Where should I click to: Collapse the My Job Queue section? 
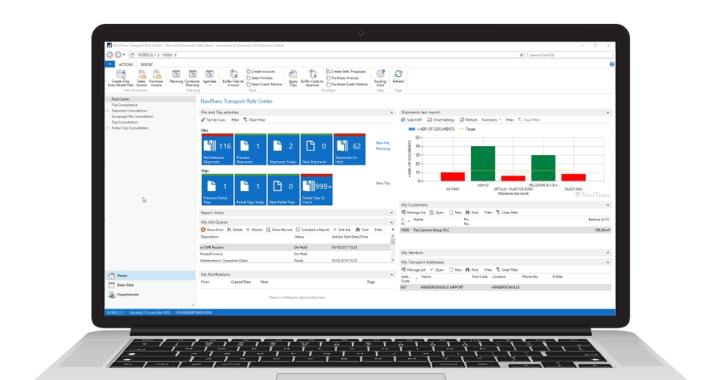(392, 222)
